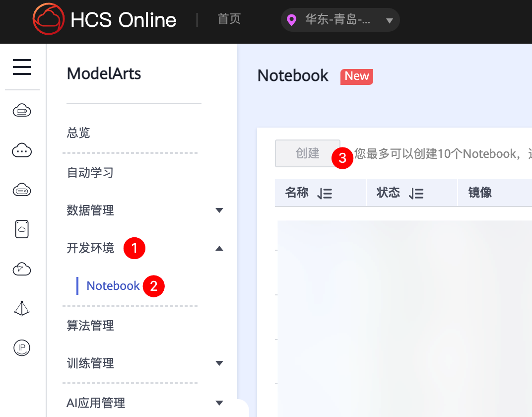
Task: Open the 总览 menu item
Action: click(78, 133)
